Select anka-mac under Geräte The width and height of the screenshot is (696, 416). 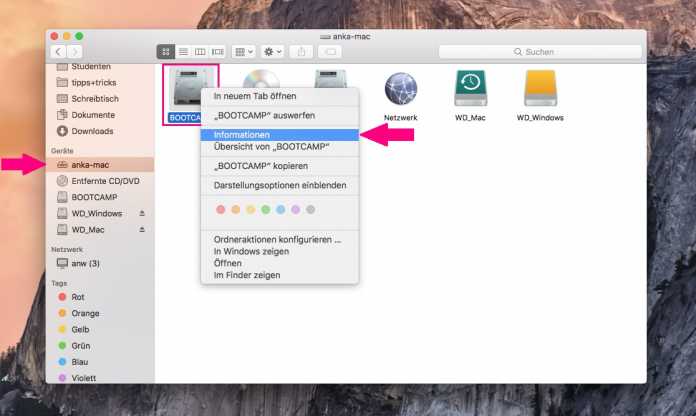pyautogui.click(x=90, y=165)
